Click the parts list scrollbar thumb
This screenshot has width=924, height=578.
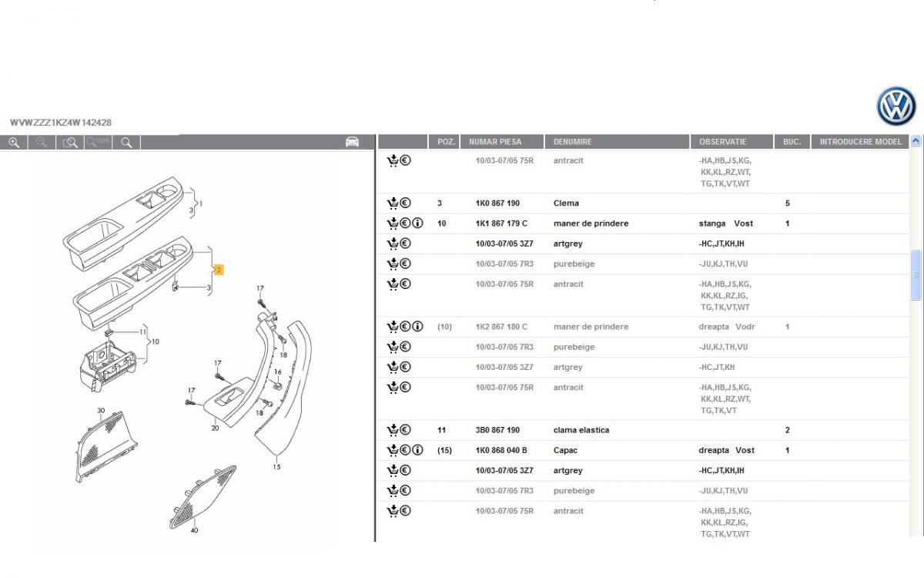point(916,275)
